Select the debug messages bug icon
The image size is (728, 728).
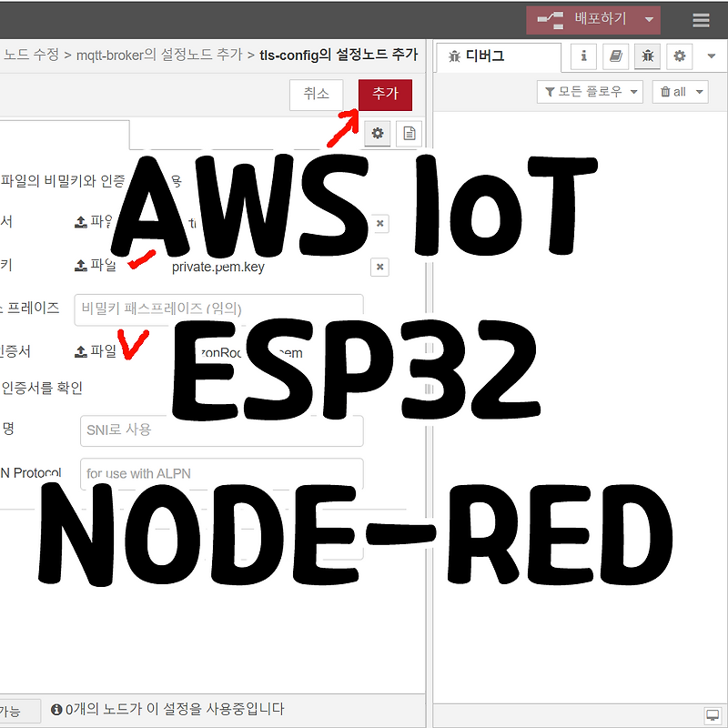tap(647, 56)
